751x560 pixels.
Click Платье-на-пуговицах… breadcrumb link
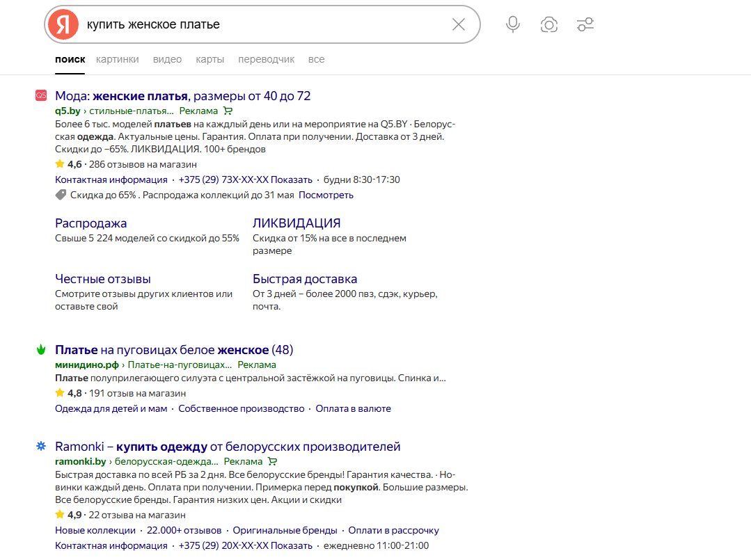[180, 365]
